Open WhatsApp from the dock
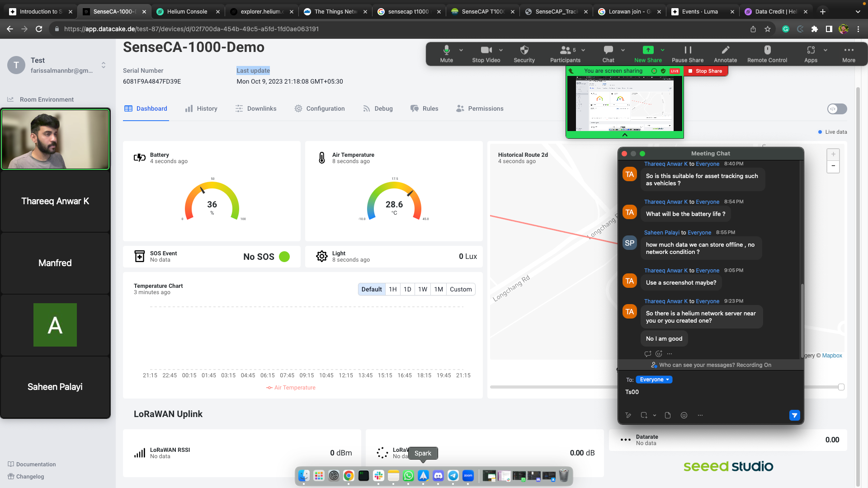Image resolution: width=868 pixels, height=488 pixels. coord(408,475)
